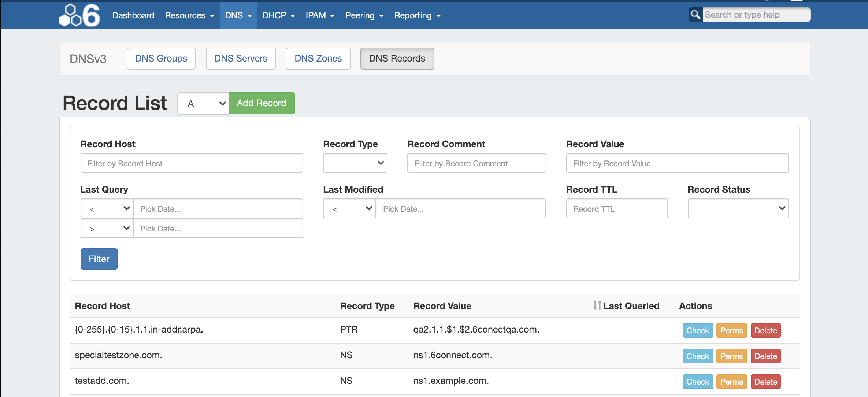
Task: Click the blue Filter button
Action: pyautogui.click(x=99, y=259)
